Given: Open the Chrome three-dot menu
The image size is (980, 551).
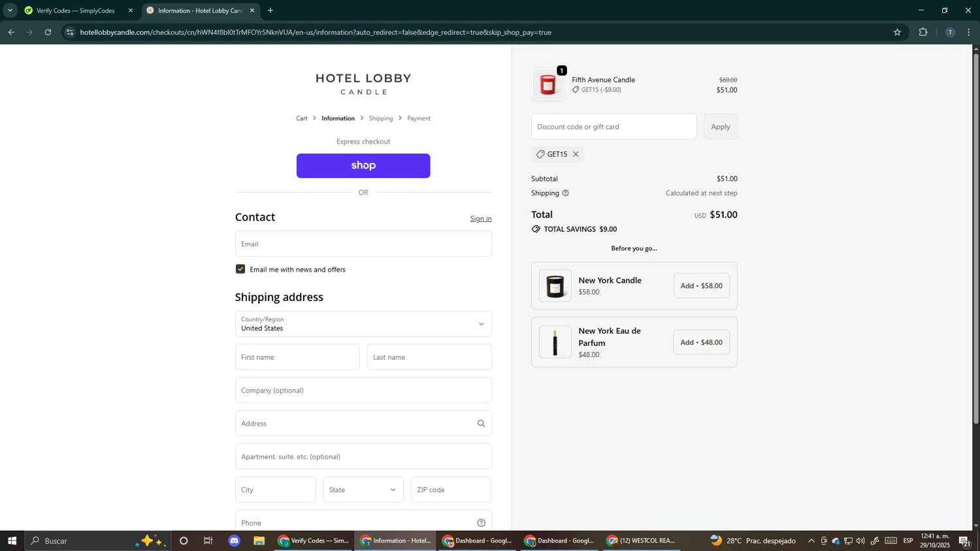Looking at the screenshot, I should (x=969, y=32).
